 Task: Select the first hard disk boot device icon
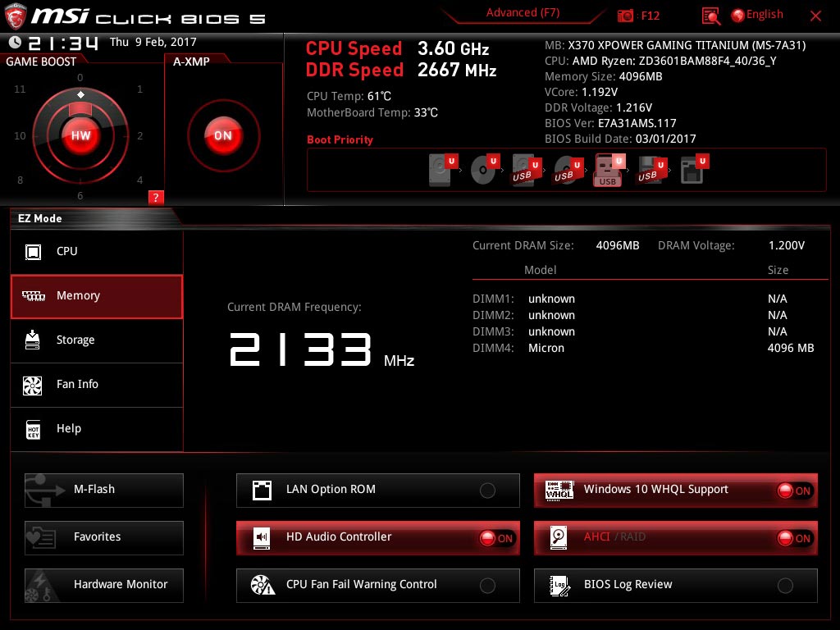pos(441,170)
